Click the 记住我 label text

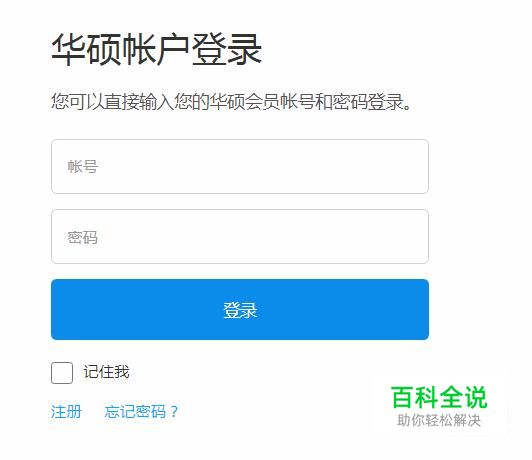coord(107,372)
